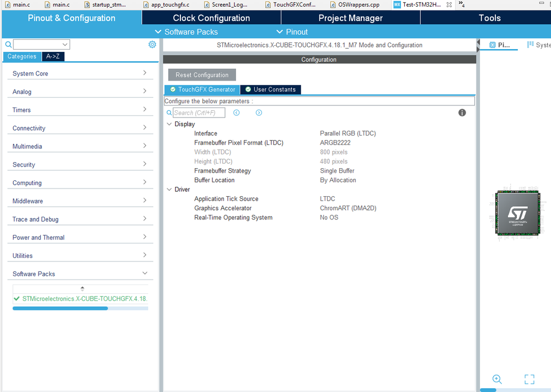Go to next search result arrow

(259, 113)
